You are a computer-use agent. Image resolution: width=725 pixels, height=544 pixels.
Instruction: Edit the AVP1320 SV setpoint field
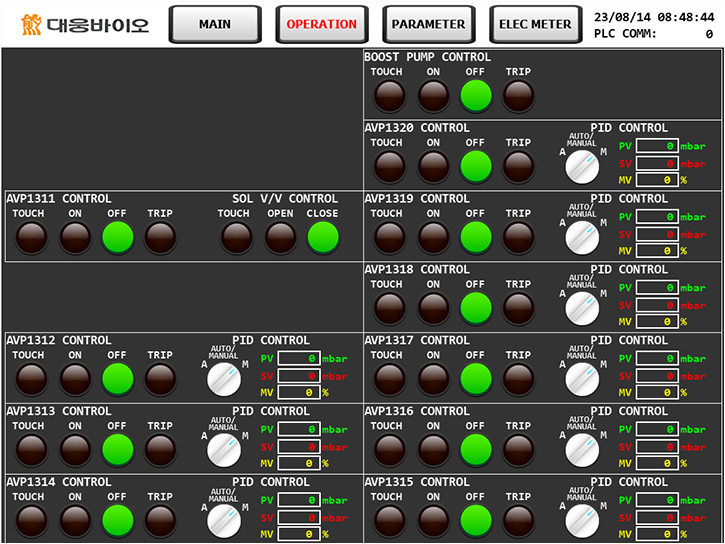(x=657, y=164)
